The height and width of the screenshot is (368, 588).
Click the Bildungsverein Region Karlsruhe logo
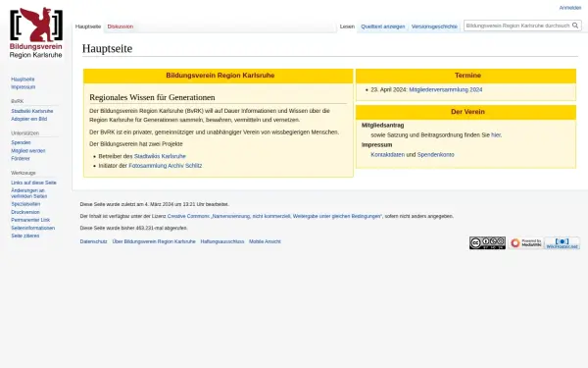click(x=36, y=33)
